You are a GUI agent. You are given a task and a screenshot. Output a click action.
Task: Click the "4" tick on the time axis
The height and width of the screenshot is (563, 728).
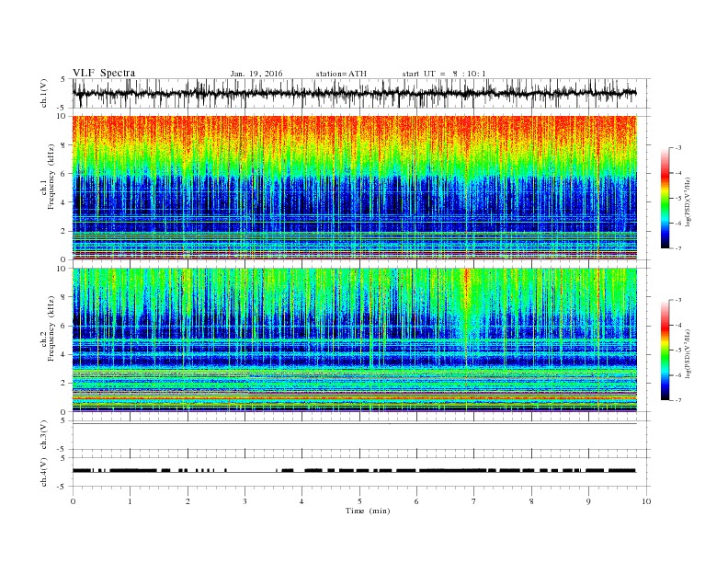[301, 501]
